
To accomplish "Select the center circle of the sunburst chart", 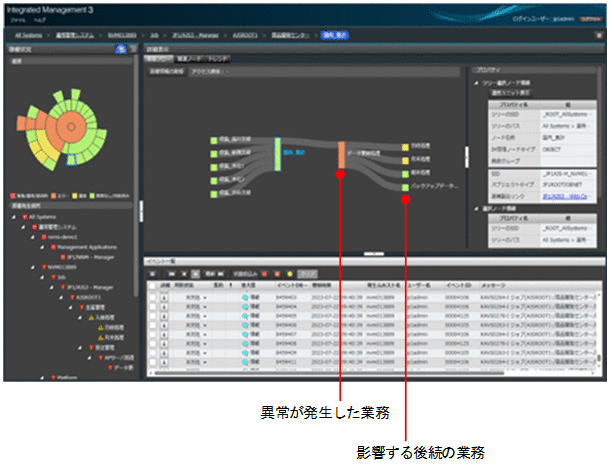I will [x=71, y=127].
